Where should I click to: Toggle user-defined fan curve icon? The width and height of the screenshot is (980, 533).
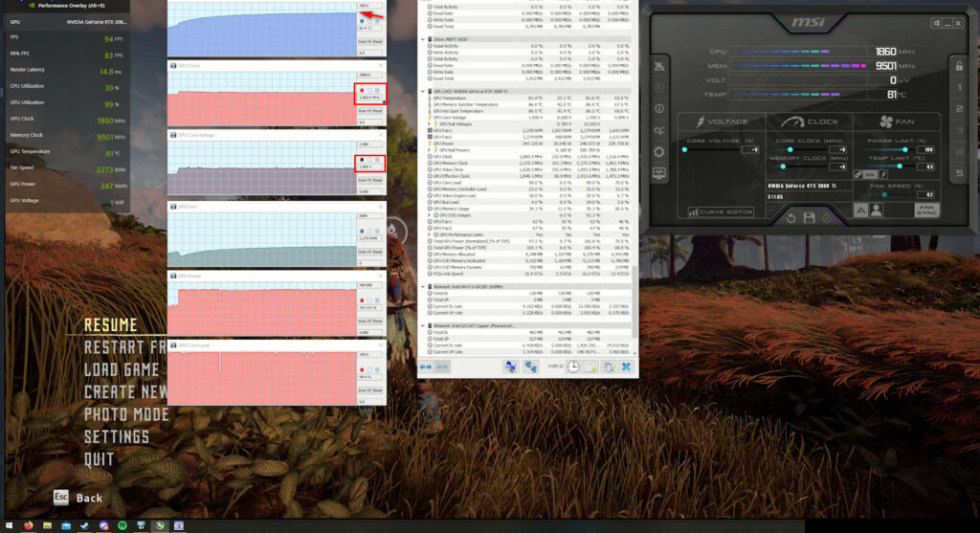pos(877,211)
